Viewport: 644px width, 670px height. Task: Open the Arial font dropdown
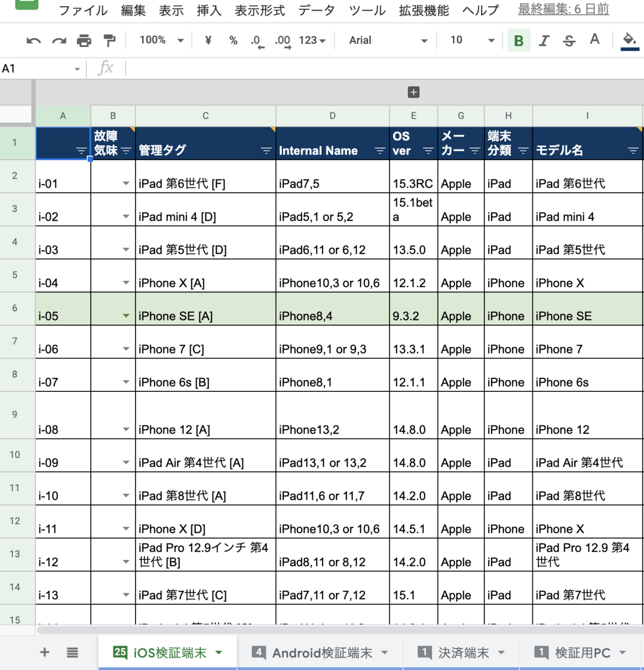pyautogui.click(x=388, y=40)
